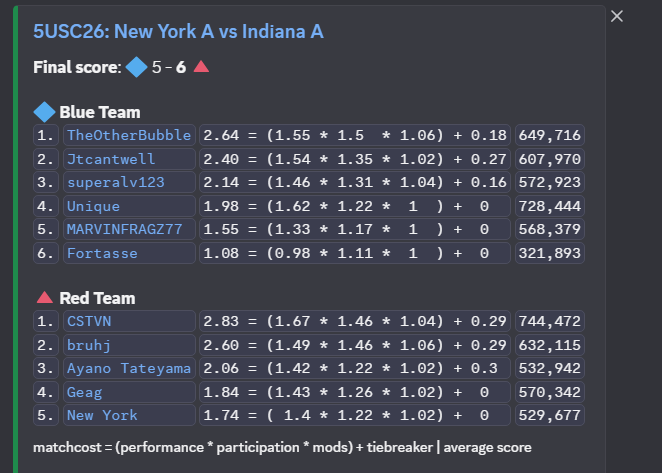Close the embed with the X icon

pyautogui.click(x=617, y=16)
